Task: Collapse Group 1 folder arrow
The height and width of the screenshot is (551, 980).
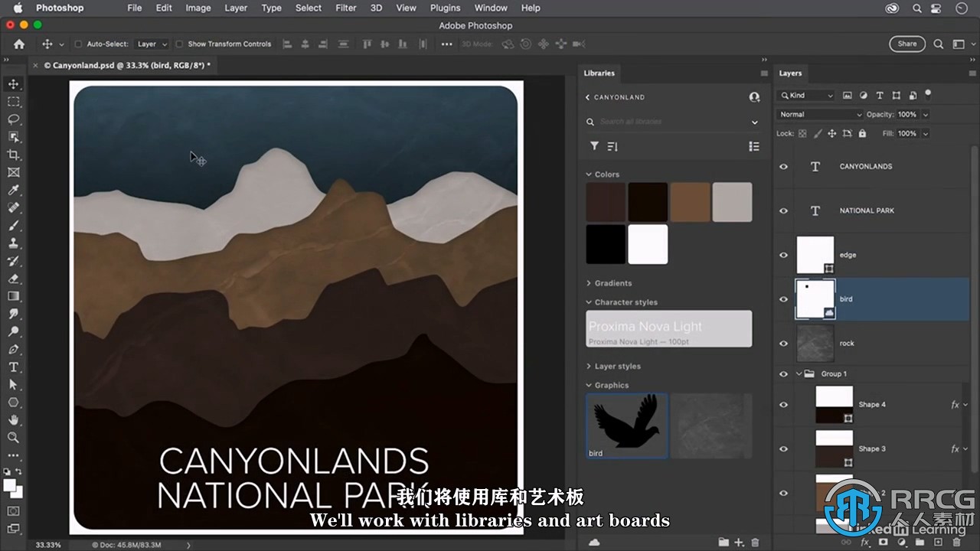Action: [x=799, y=374]
